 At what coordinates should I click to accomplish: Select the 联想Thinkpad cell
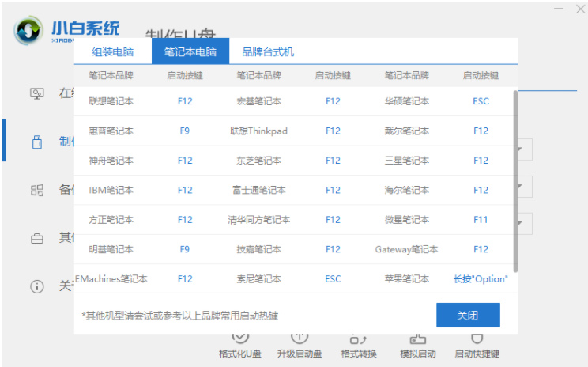pyautogui.click(x=258, y=131)
